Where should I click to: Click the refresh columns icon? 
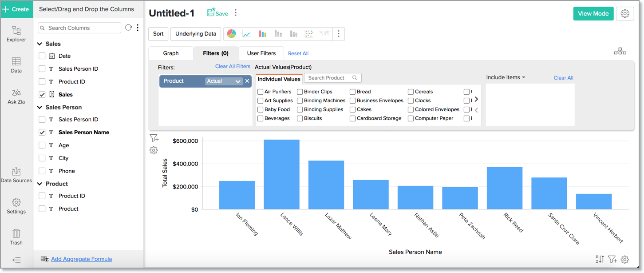click(128, 28)
